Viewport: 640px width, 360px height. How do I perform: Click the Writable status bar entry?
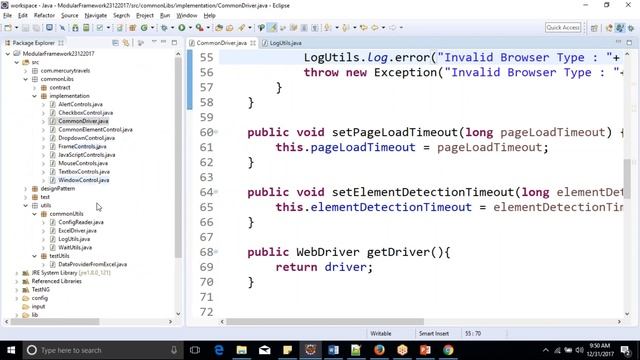tap(380, 333)
